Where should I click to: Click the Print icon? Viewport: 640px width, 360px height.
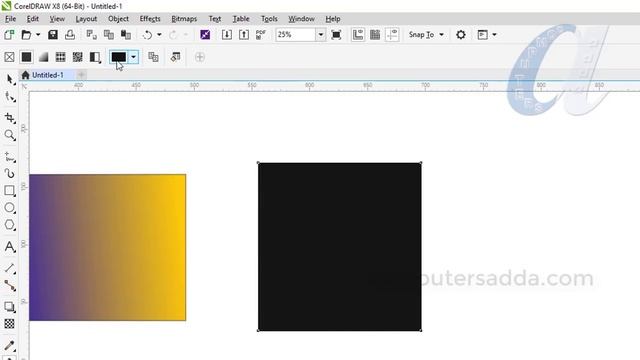pos(70,35)
